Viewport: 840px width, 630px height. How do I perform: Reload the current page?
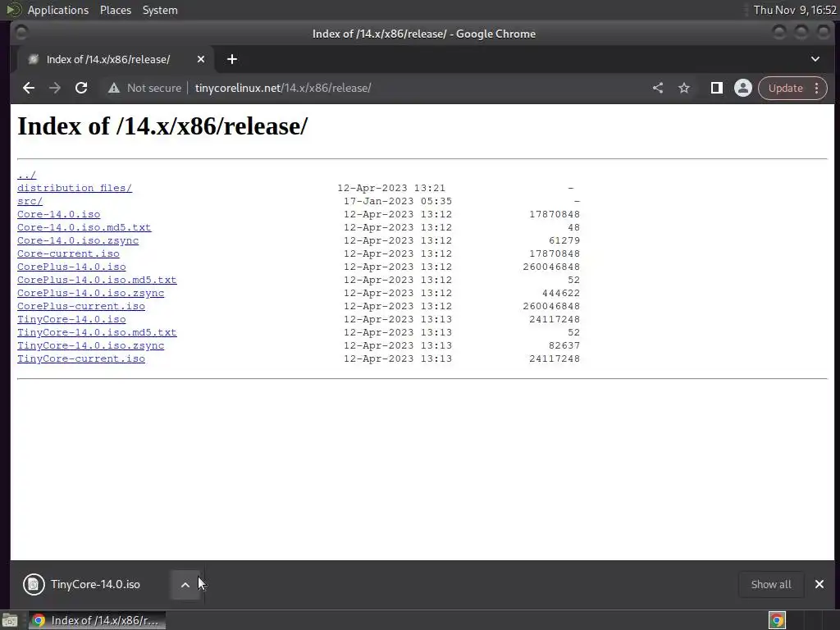click(x=81, y=88)
